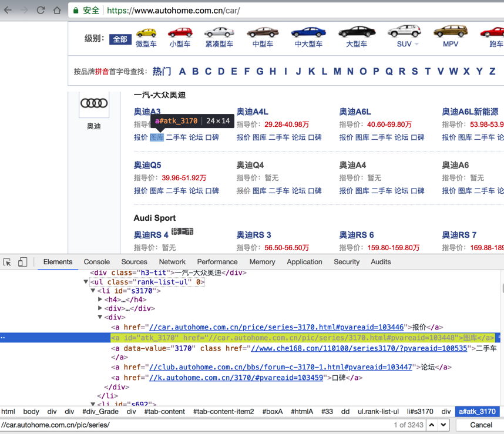Open the 奥迪RS 3 model link
This screenshot has height=434, width=504.
254,235
